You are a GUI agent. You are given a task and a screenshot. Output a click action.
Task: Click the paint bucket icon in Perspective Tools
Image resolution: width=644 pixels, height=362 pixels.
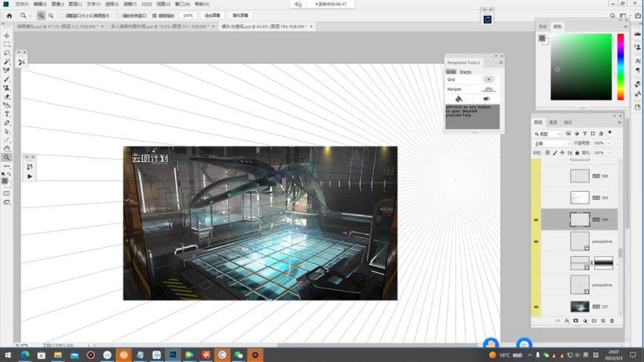pyautogui.click(x=459, y=99)
